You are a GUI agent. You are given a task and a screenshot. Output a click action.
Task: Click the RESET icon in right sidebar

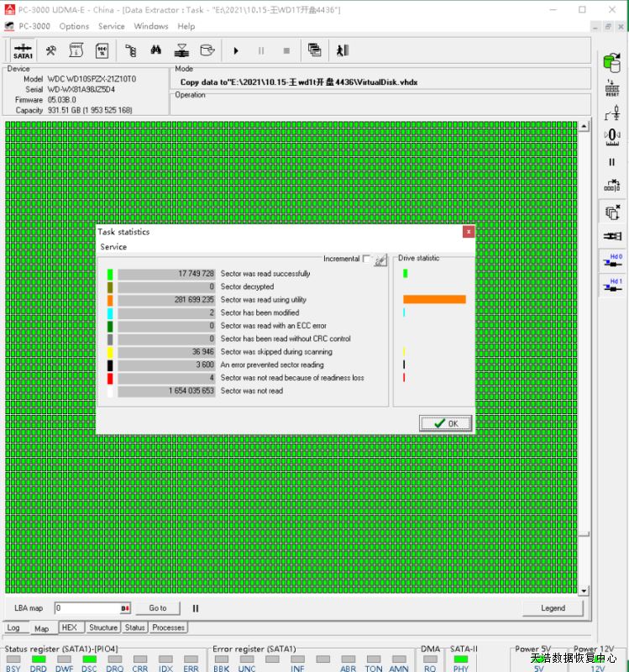point(612,87)
